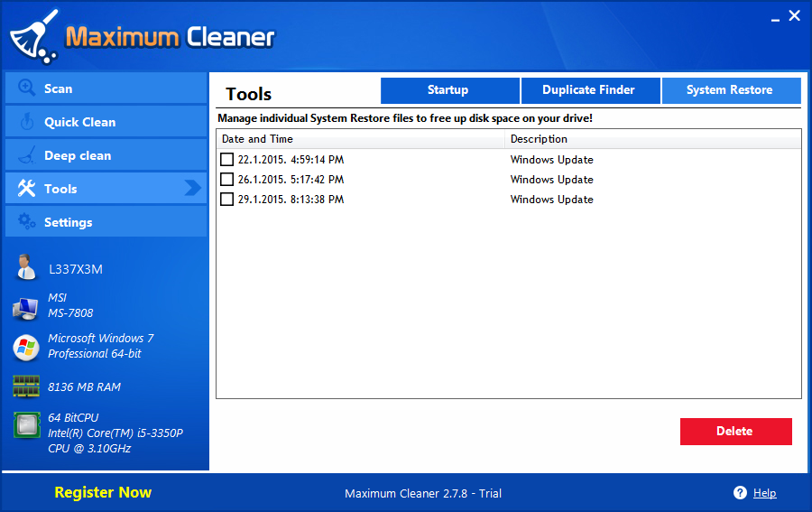The image size is (812, 512).
Task: Click the Deep clean broom icon
Action: tap(26, 155)
